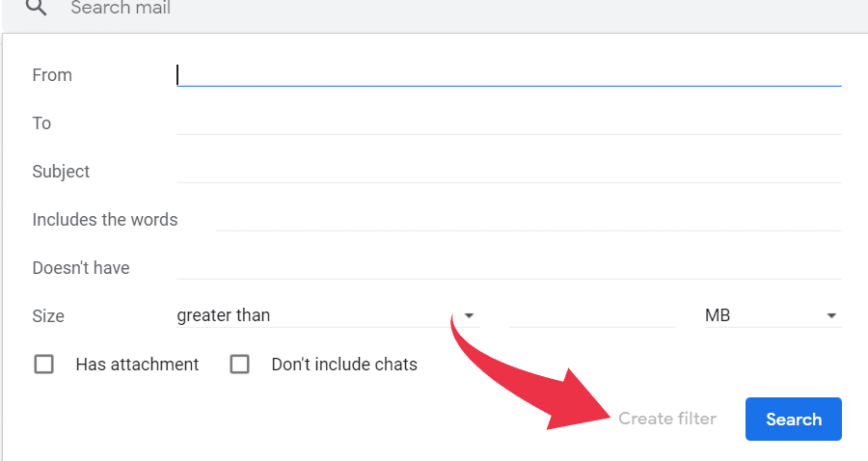Click the Subject text field
The width and height of the screenshot is (868, 461).
(508, 171)
